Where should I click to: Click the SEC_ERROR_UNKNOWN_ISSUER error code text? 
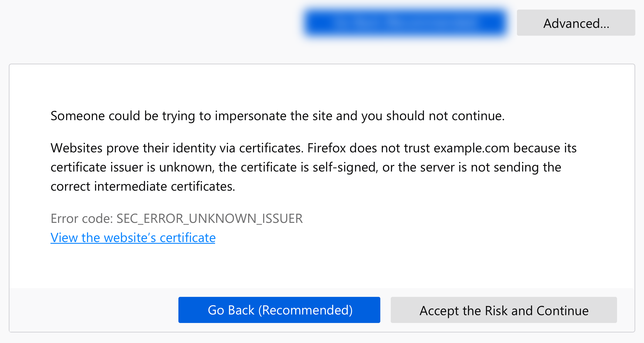(x=210, y=219)
